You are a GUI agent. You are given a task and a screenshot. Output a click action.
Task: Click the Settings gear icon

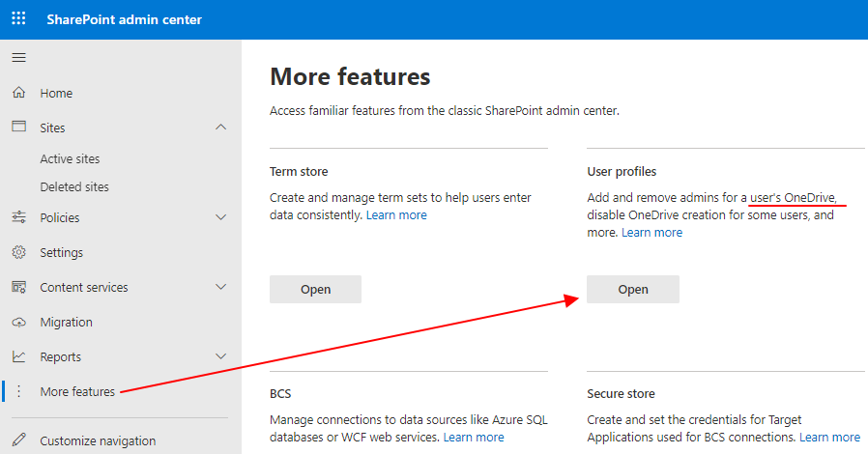pyautogui.click(x=18, y=252)
